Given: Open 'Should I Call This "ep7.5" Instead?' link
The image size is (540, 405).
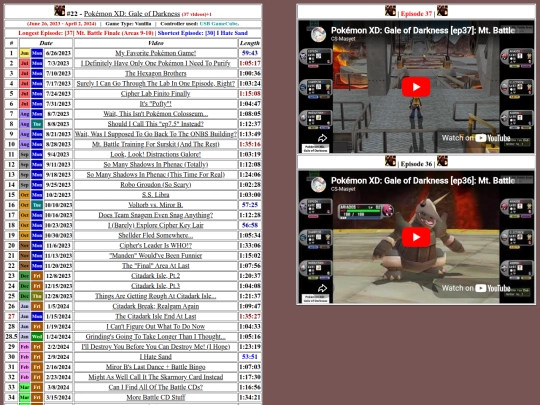Looking at the screenshot, I should point(156,124).
